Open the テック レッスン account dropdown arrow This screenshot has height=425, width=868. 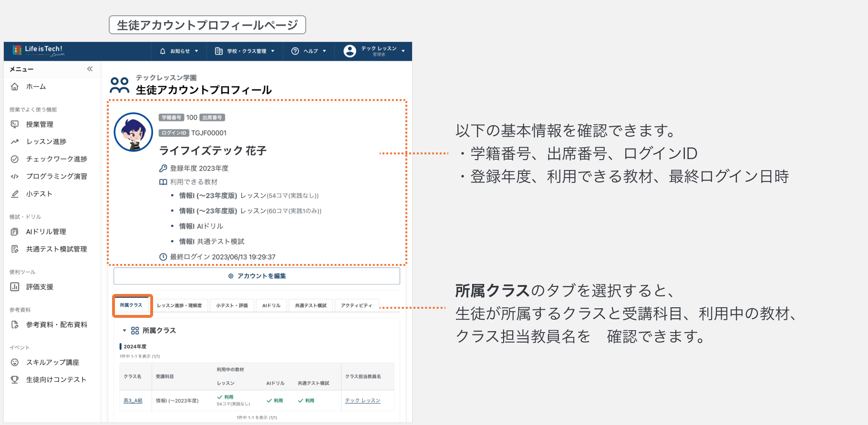tap(403, 51)
